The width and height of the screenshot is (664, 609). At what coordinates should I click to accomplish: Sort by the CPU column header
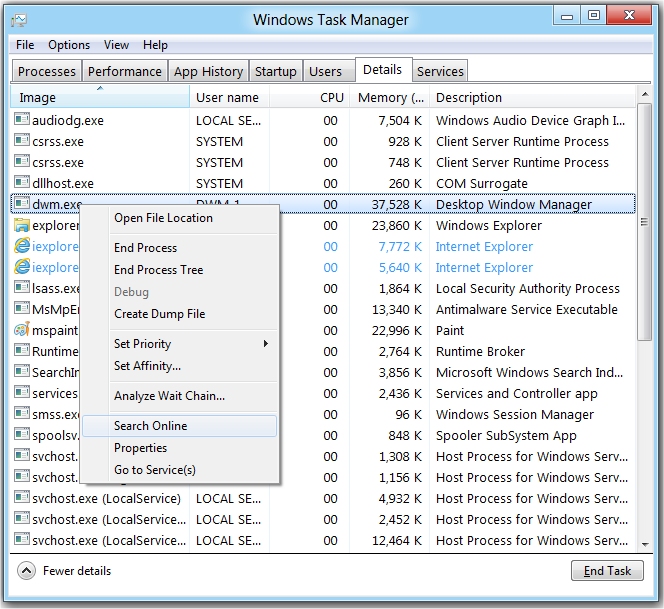point(309,97)
